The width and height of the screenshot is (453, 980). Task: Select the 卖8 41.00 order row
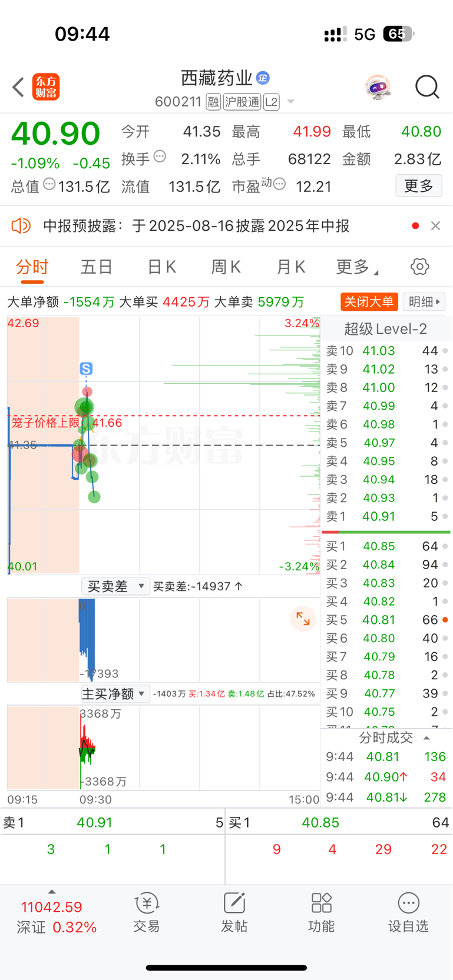386,388
